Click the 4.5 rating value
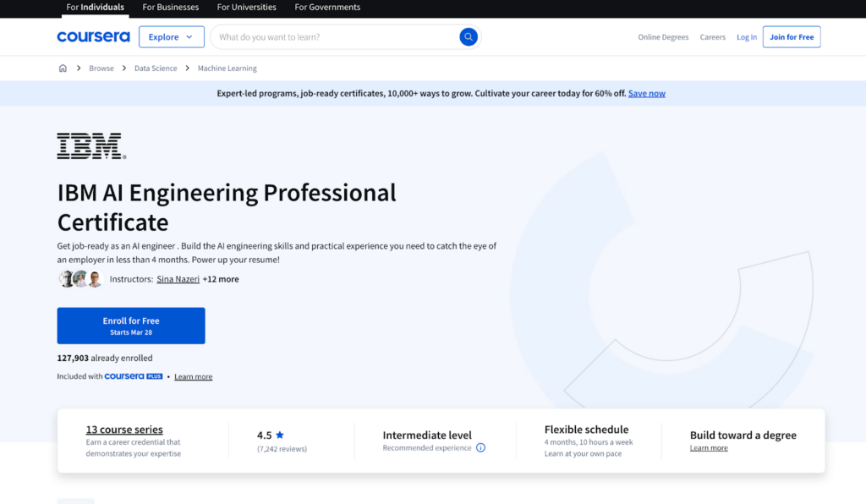866x504 pixels. (x=264, y=435)
